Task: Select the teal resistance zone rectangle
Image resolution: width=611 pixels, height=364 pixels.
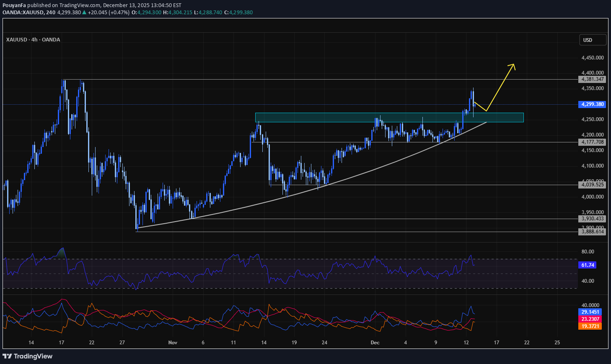Action: [x=389, y=117]
